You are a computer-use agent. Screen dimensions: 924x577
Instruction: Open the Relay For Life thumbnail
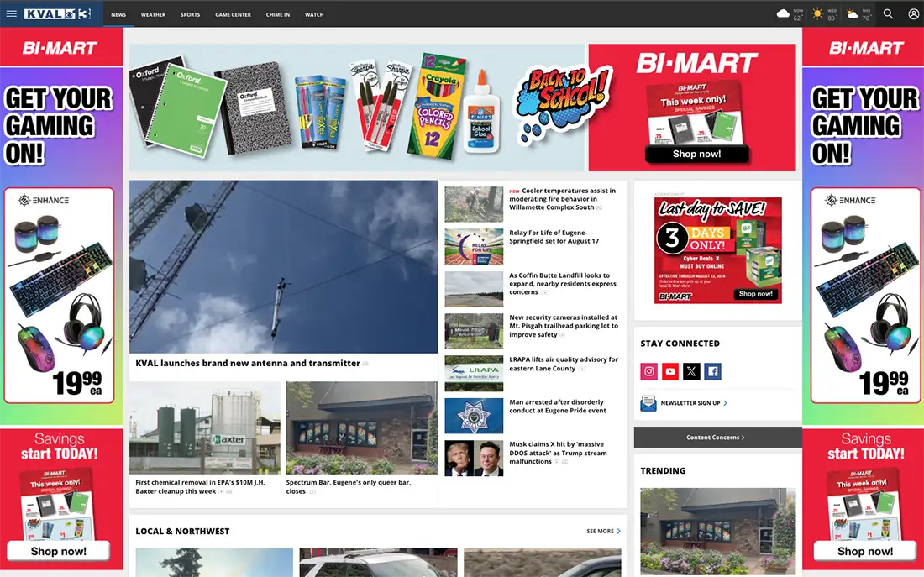click(474, 247)
